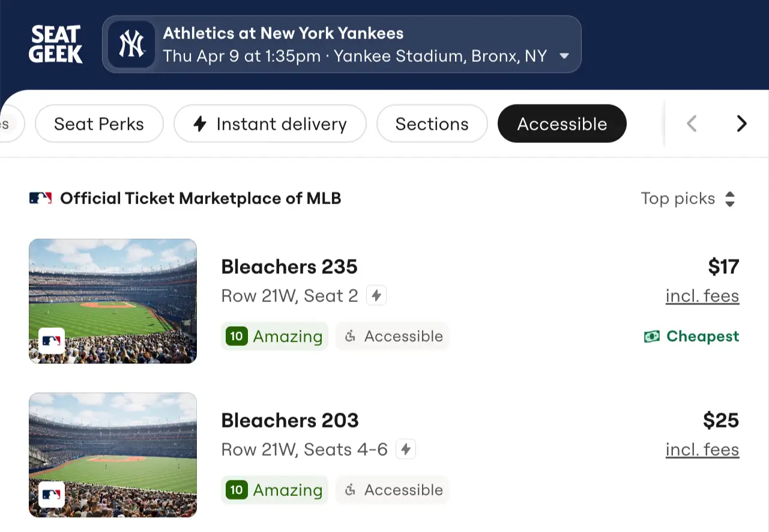Open the Bleachers 235 listing
769x532 pixels.
coord(289,267)
